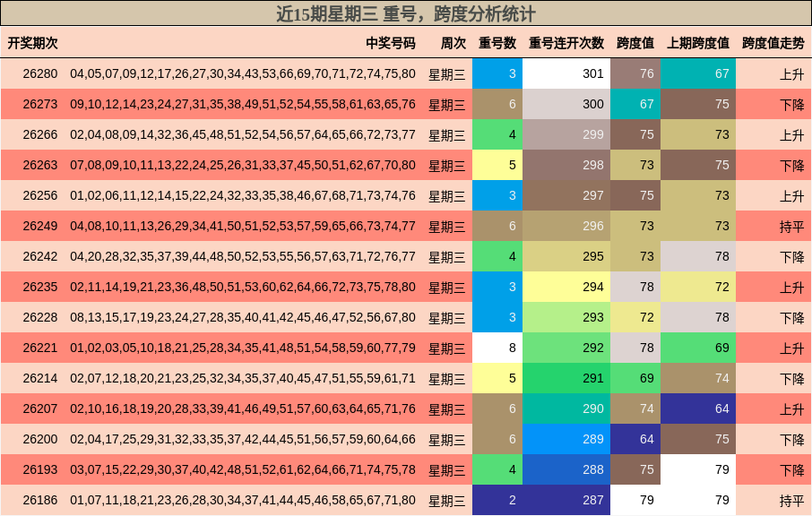Click trend 下降 in row 26273
This screenshot has height=516, width=812.
click(x=791, y=105)
